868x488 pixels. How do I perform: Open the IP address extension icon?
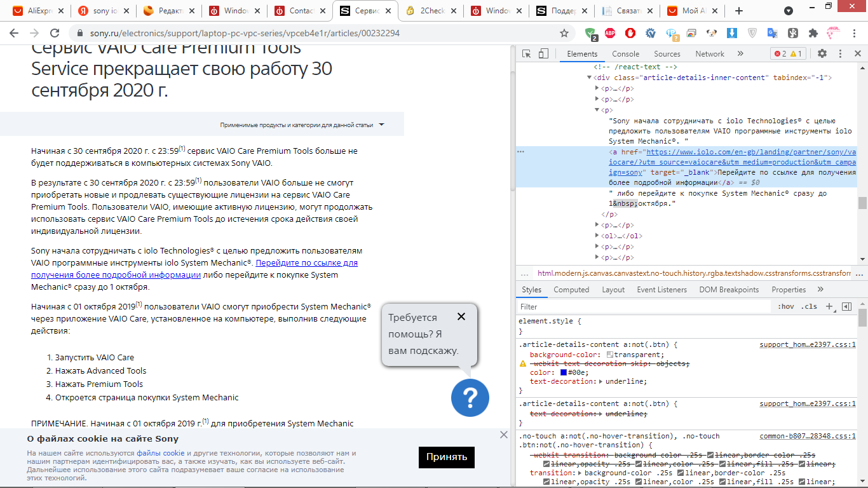click(x=672, y=34)
